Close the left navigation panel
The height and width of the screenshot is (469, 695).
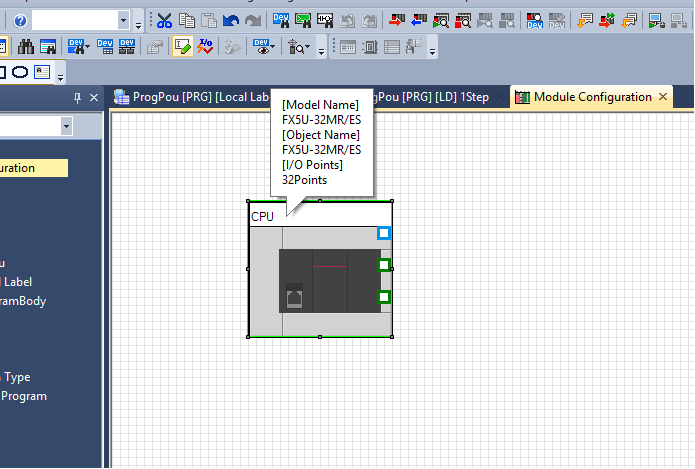click(94, 98)
